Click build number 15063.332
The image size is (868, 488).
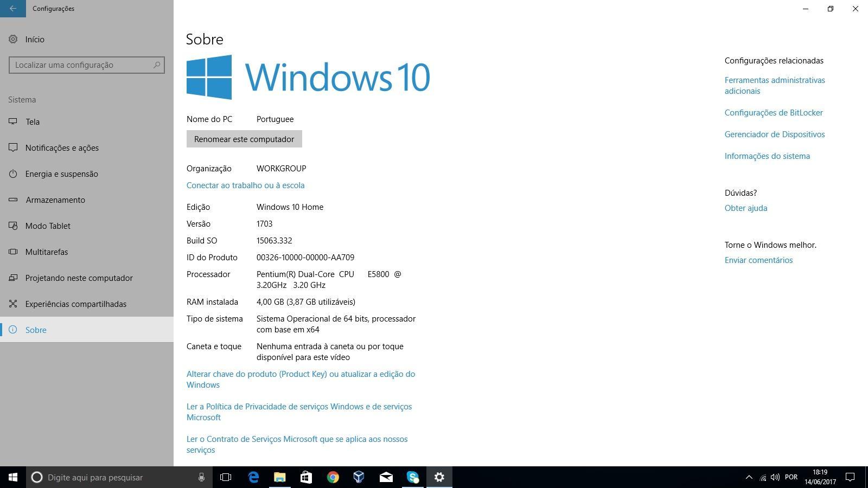(x=275, y=241)
